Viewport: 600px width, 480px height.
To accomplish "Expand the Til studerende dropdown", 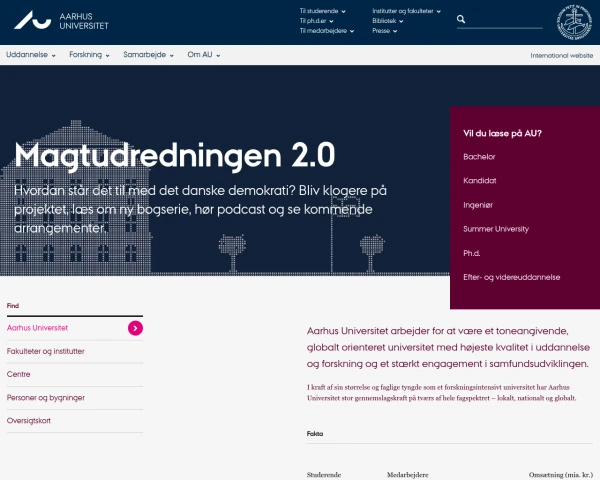I will click(323, 11).
